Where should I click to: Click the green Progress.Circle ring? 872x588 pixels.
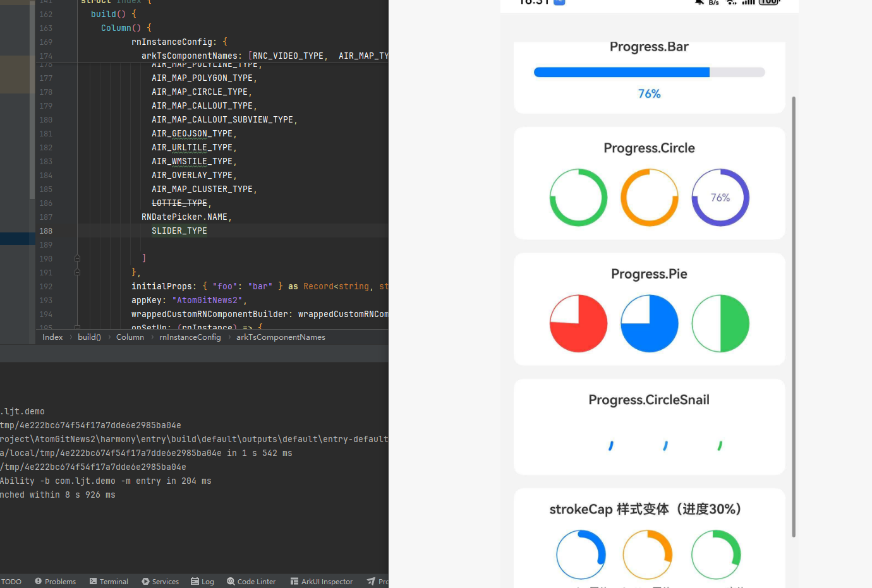[578, 197]
